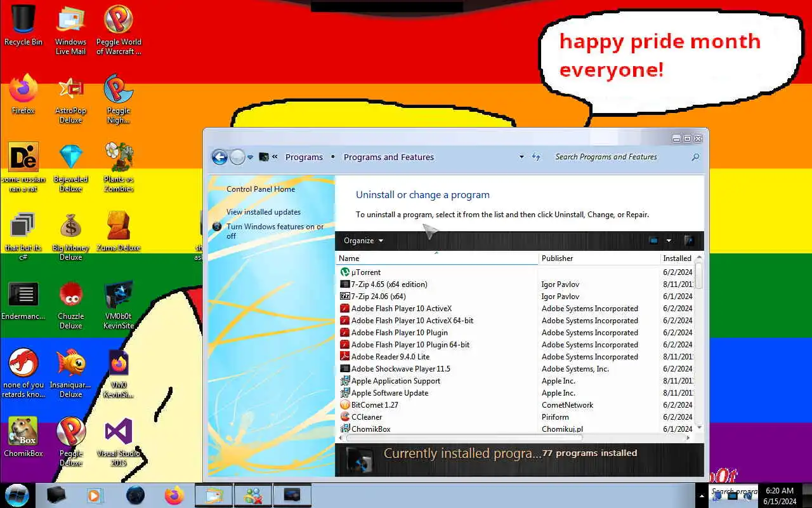Select Adobe Flash Player 10 ActiveX 64-bit

click(516, 321)
